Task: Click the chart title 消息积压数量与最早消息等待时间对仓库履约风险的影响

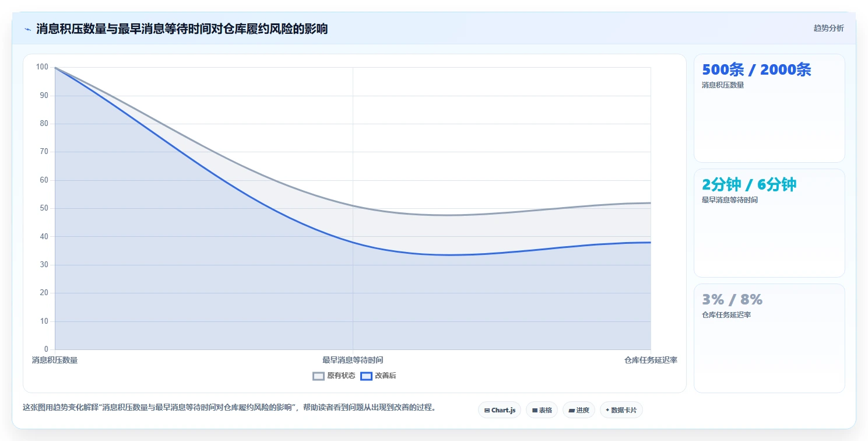Action: pos(182,29)
